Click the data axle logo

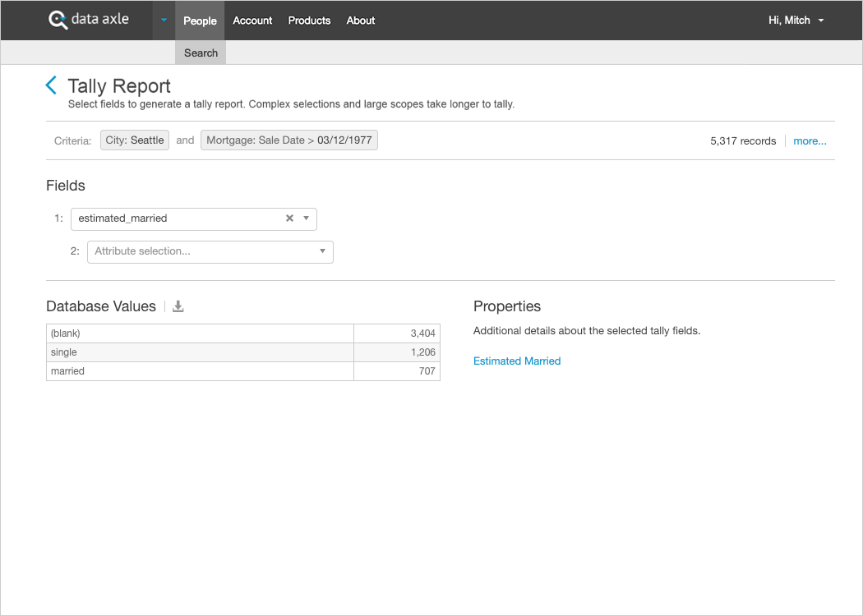[89, 20]
